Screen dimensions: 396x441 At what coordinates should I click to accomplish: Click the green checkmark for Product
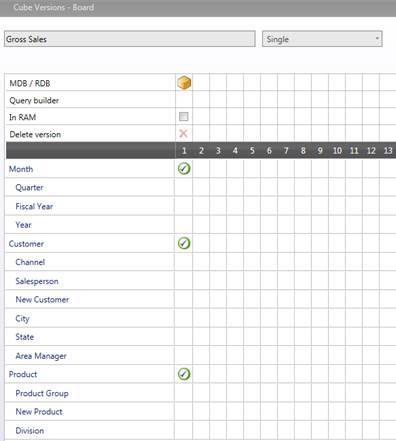point(184,374)
